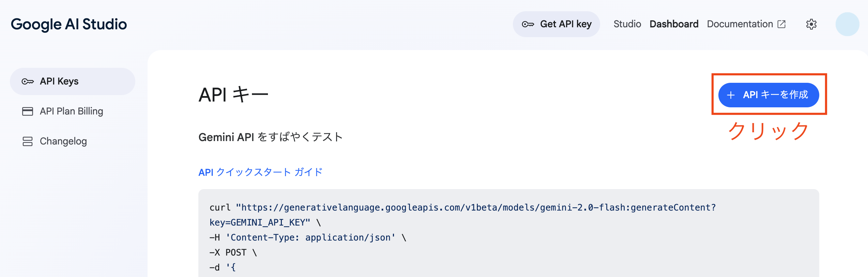The image size is (868, 277).
Task: Click the external link icon beside Documentation
Action: pos(781,24)
